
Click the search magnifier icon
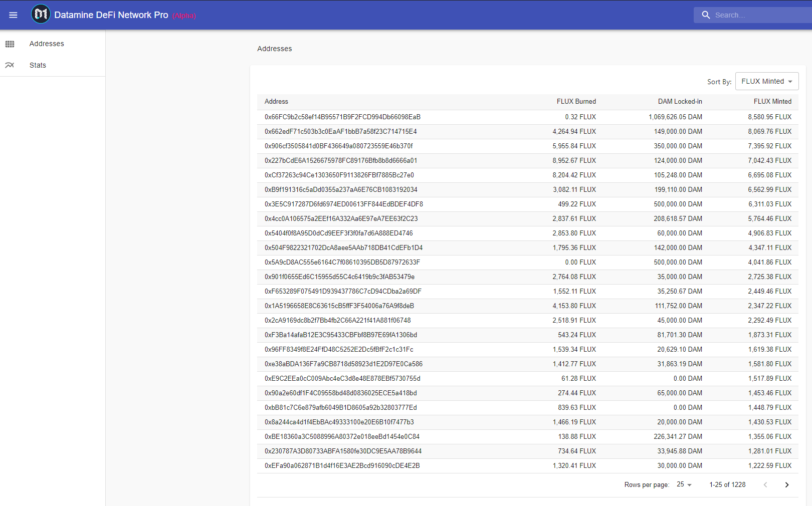706,15
